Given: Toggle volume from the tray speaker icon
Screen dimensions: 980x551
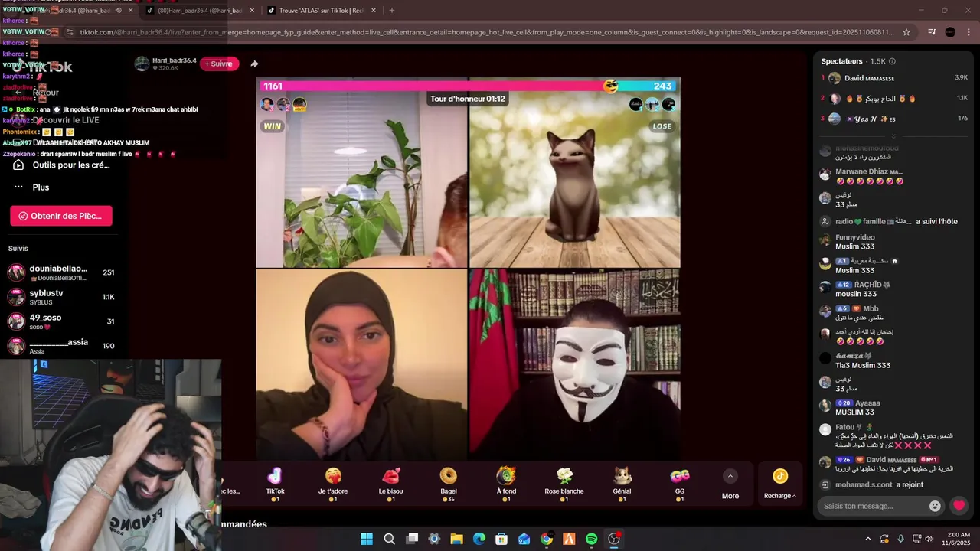Looking at the screenshot, I should point(929,539).
